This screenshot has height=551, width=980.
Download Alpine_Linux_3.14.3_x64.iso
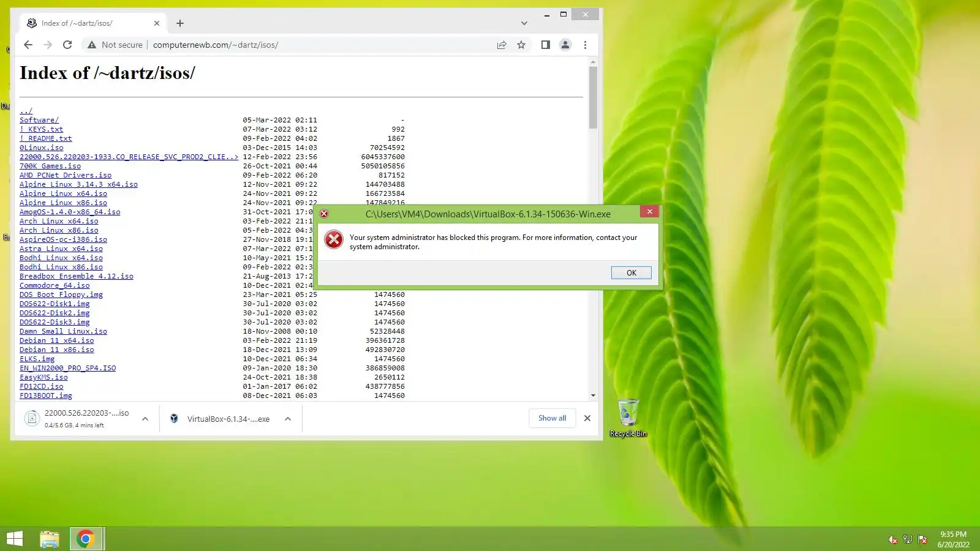click(x=78, y=184)
